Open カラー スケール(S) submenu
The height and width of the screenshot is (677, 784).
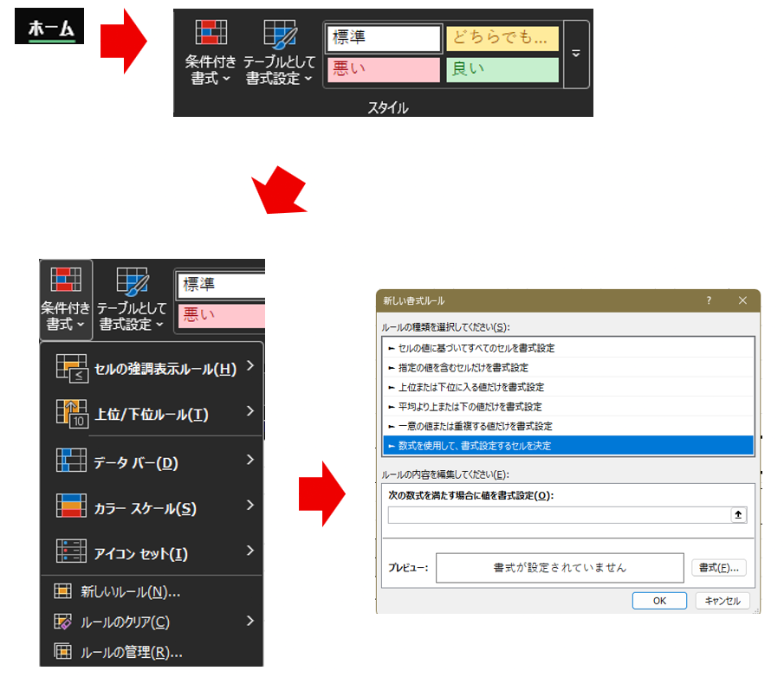click(x=152, y=507)
